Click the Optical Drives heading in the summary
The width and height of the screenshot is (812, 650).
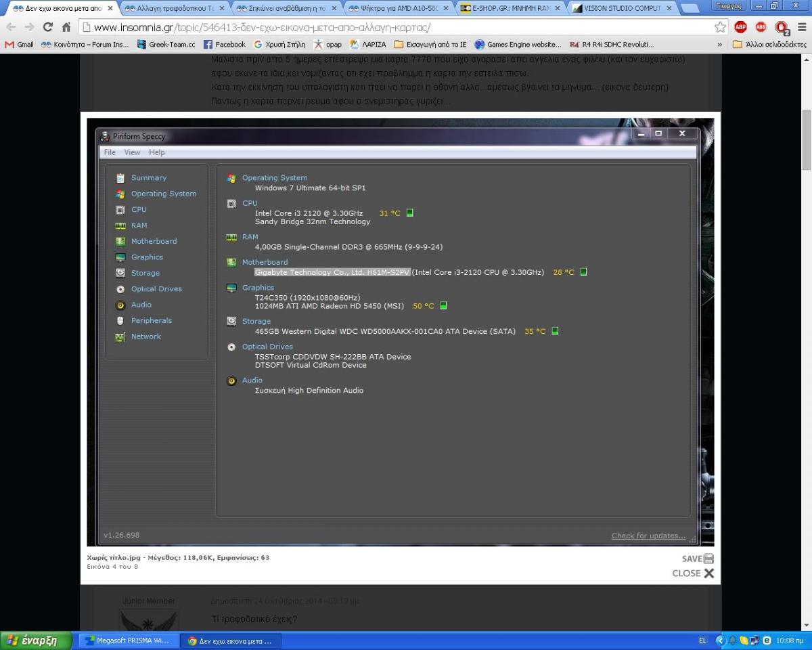point(267,347)
